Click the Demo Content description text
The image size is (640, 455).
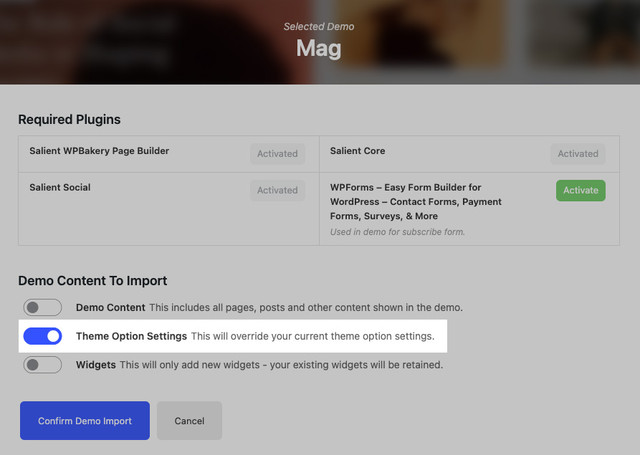[306, 307]
